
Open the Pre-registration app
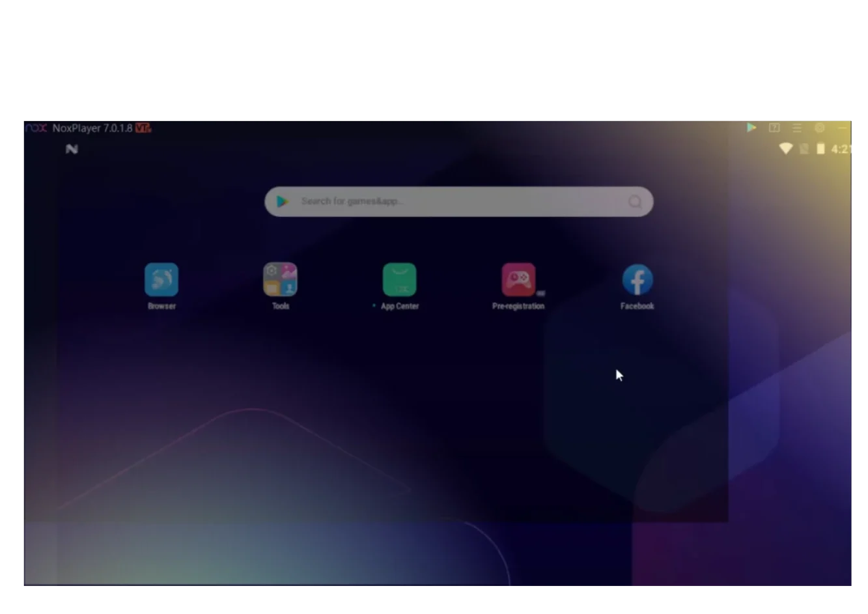point(518,280)
